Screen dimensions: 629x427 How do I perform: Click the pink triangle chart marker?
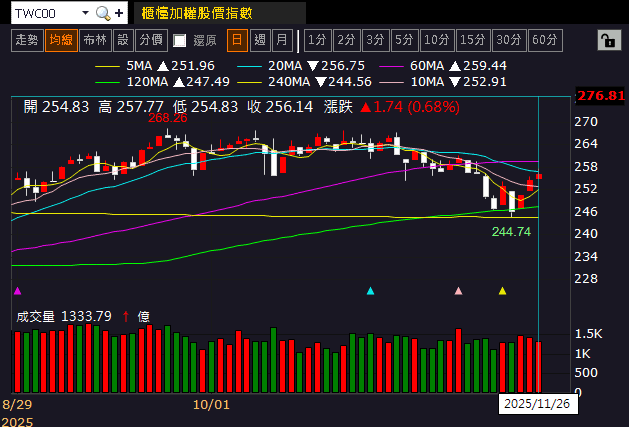(459, 291)
